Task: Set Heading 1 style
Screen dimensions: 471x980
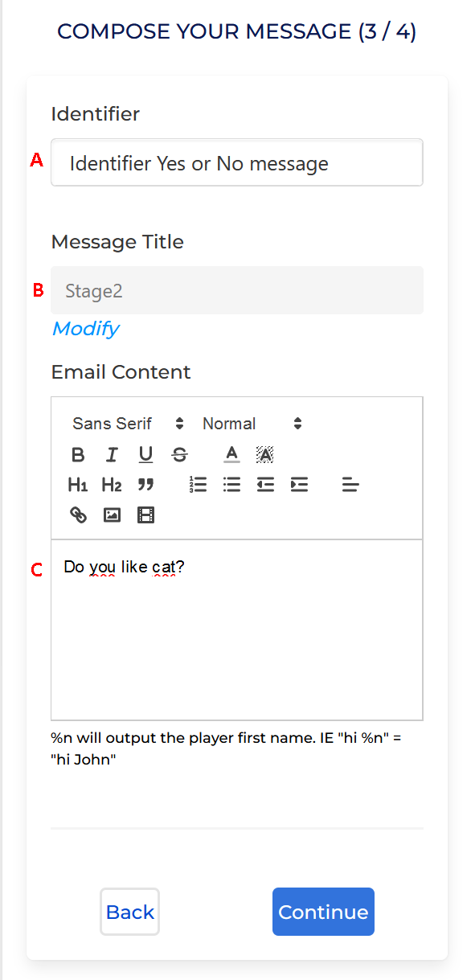Action: [x=78, y=485]
